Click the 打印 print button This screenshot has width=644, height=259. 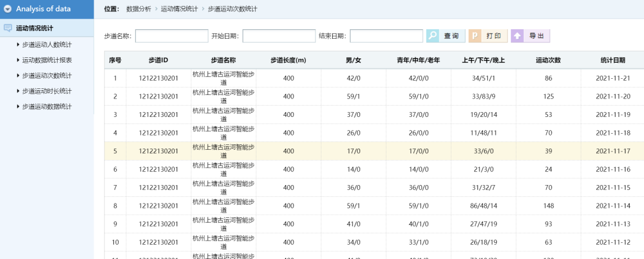(488, 36)
